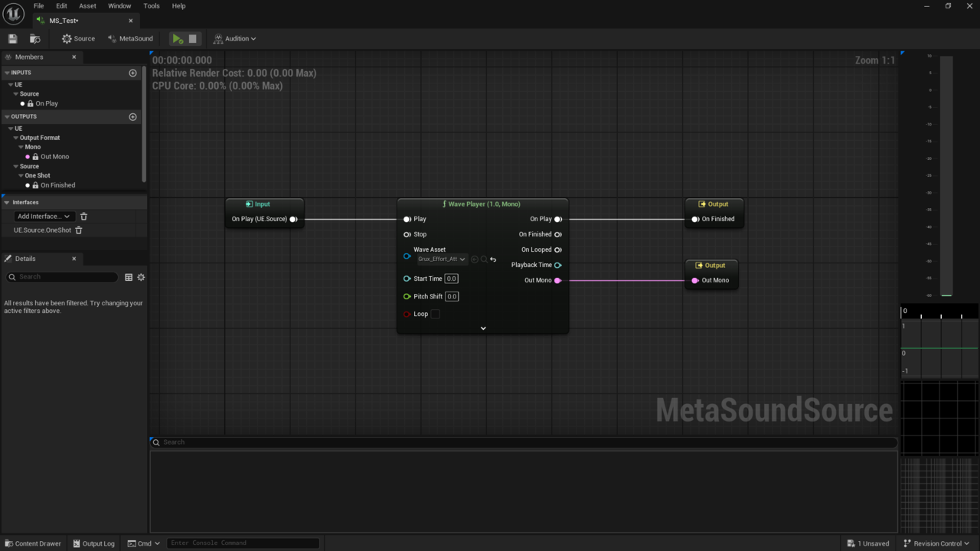
Task: Click the On Looped output pin
Action: point(558,249)
